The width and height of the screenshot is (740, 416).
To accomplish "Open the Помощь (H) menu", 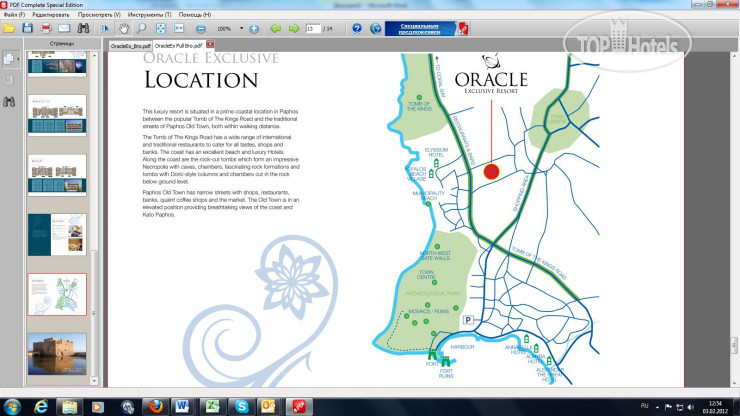I will [x=194, y=15].
